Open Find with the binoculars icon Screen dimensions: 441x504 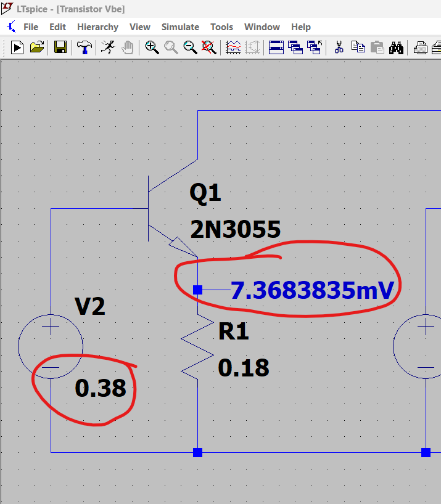tap(396, 47)
